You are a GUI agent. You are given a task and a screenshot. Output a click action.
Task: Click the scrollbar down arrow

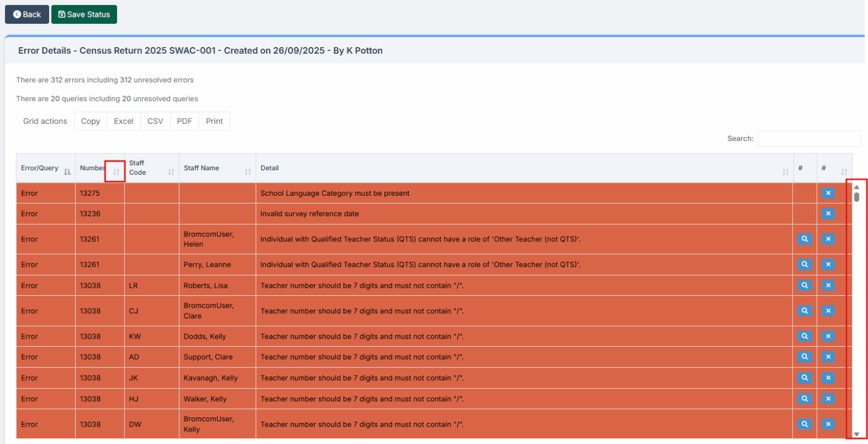point(856,434)
